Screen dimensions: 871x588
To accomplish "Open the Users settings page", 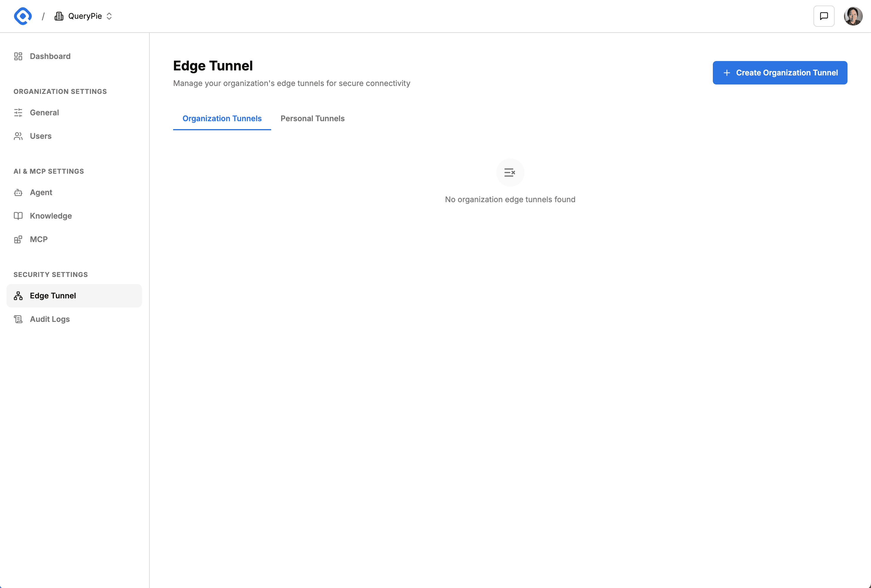I will click(x=40, y=136).
